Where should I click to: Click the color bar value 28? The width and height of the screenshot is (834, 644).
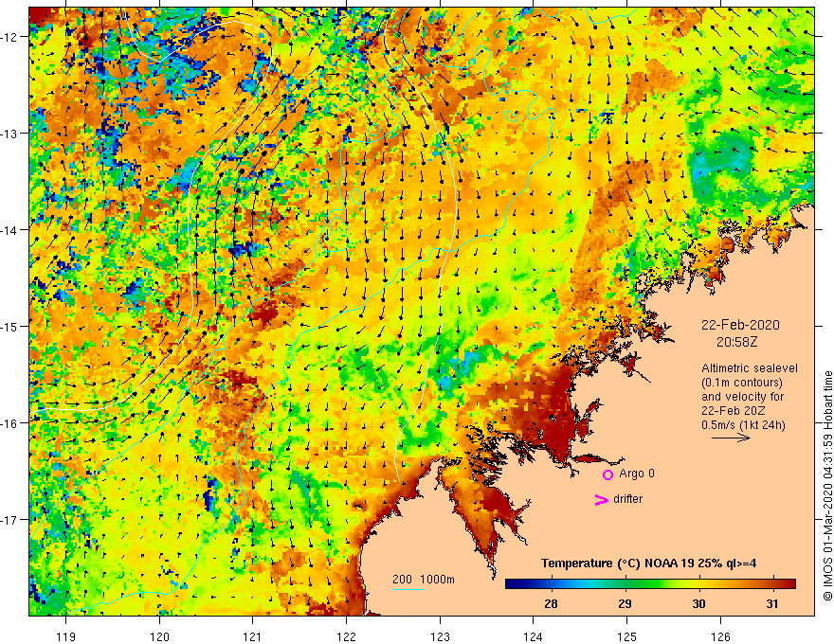click(x=551, y=603)
